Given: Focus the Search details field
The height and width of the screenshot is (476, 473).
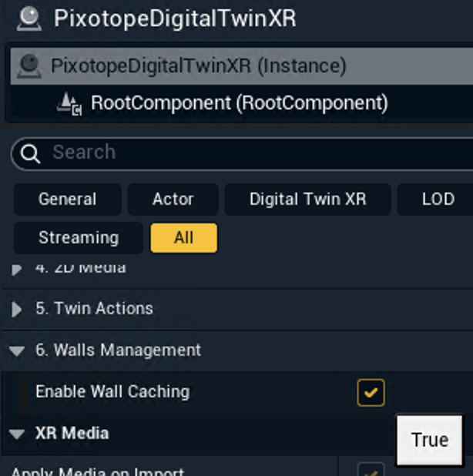Looking at the screenshot, I should click(243, 153).
